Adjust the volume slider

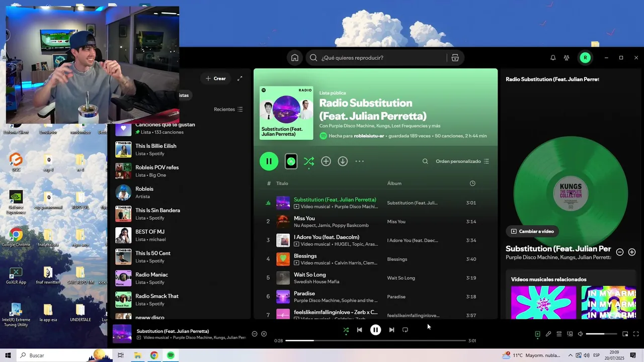pyautogui.click(x=601, y=334)
